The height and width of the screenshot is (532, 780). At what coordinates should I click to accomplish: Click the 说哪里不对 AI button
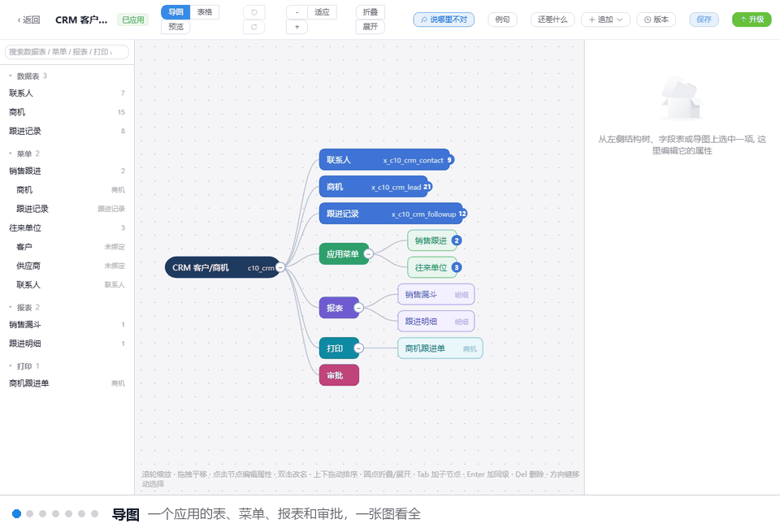click(444, 19)
